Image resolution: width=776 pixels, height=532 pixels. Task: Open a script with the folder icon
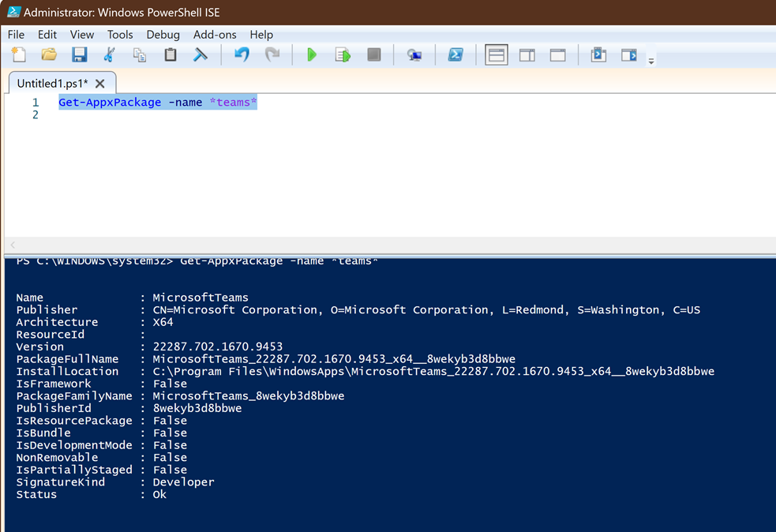(x=49, y=54)
